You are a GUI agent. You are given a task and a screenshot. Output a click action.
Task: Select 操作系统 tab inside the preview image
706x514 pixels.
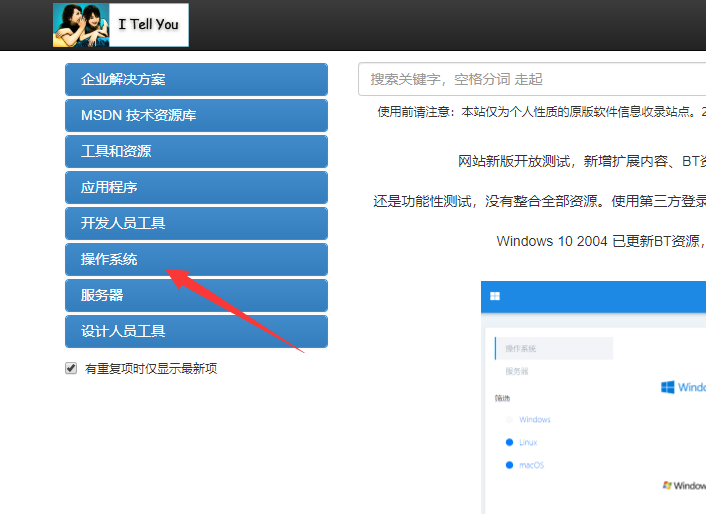[x=553, y=348]
